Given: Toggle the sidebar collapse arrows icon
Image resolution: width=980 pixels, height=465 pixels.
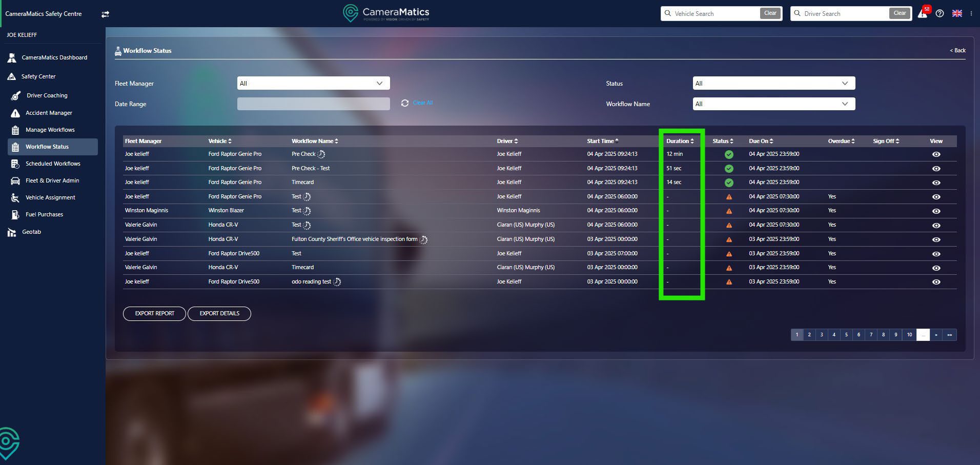Looking at the screenshot, I should click(105, 14).
